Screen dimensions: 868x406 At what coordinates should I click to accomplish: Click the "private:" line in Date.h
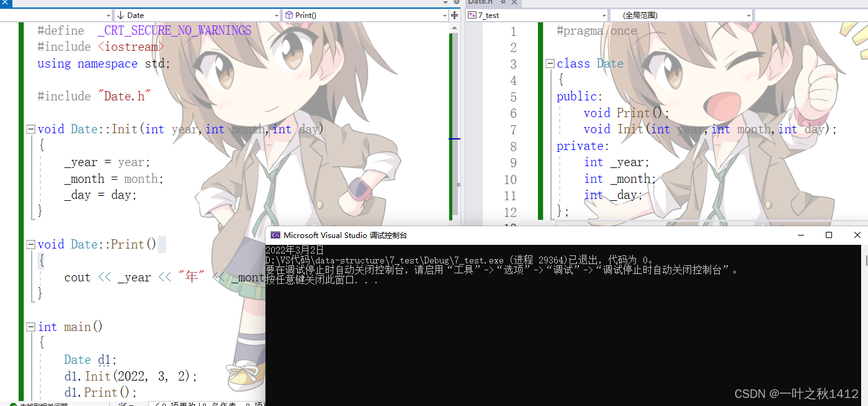click(x=583, y=146)
